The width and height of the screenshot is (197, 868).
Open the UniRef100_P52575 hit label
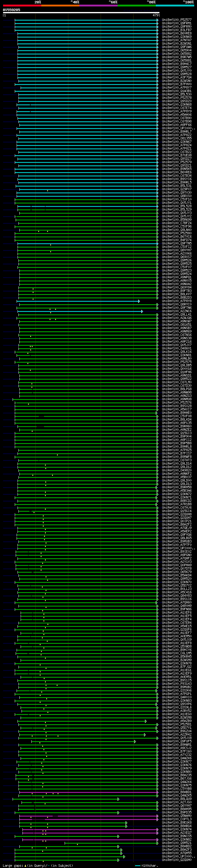click(177, 362)
